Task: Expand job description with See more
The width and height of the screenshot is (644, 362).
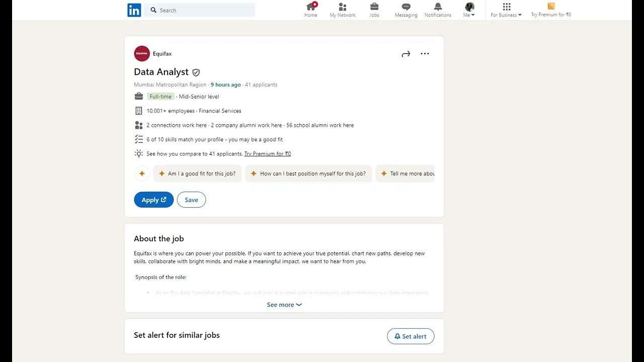Action: coord(284,305)
